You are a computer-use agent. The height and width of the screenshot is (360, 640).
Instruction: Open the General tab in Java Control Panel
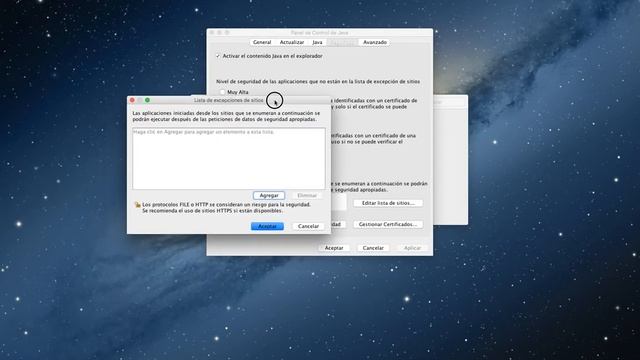pos(262,42)
